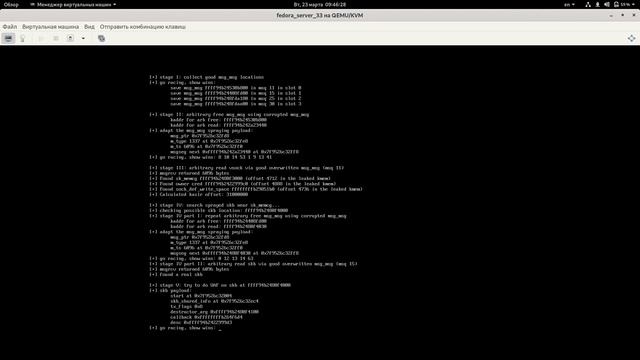Open the clock and calendar panel
This screenshot has height=360, width=640.
point(320,4)
